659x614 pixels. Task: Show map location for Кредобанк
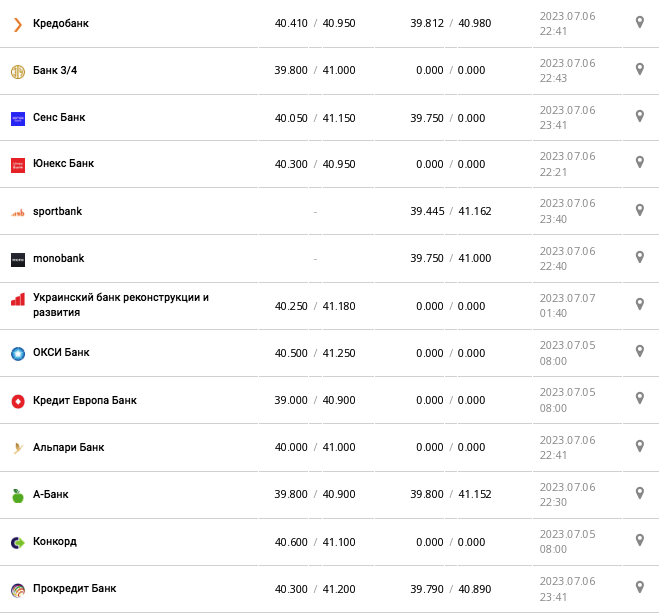pyautogui.click(x=640, y=22)
